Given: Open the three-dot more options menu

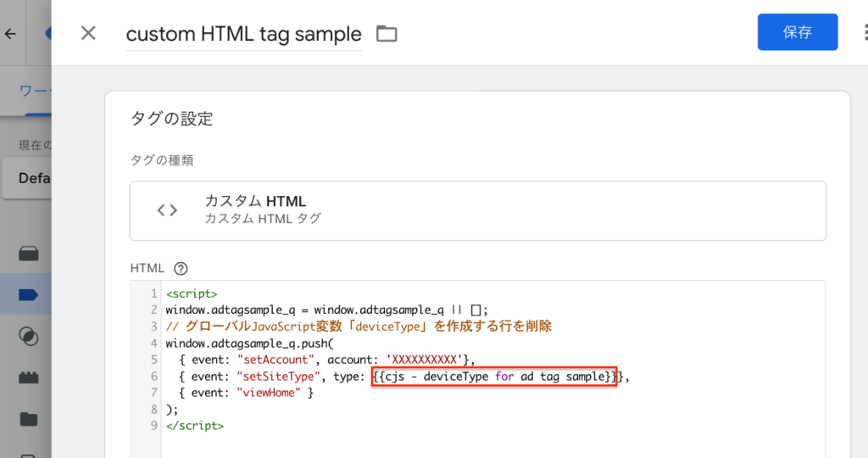Looking at the screenshot, I should pyautogui.click(x=865, y=32).
